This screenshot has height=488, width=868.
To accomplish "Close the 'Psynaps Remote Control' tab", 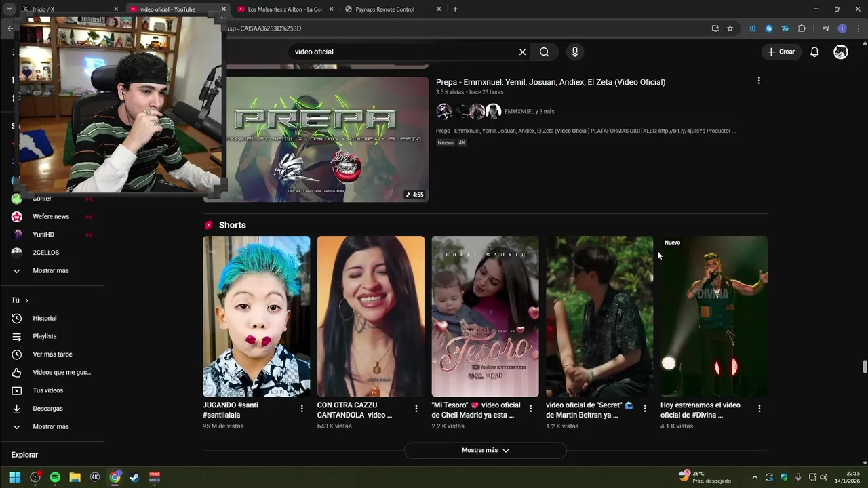I will point(439,9).
